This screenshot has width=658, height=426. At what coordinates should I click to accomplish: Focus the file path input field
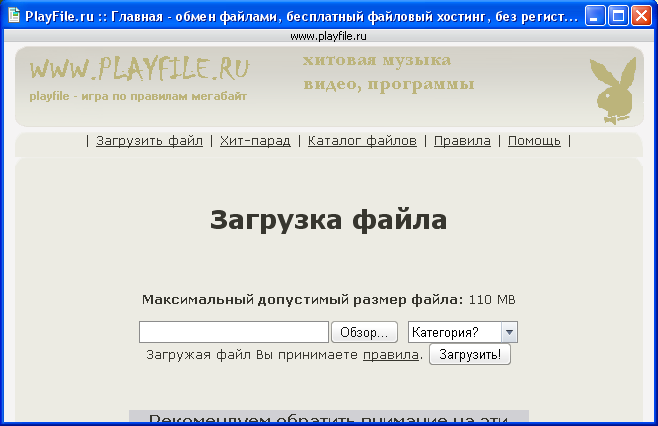(234, 332)
